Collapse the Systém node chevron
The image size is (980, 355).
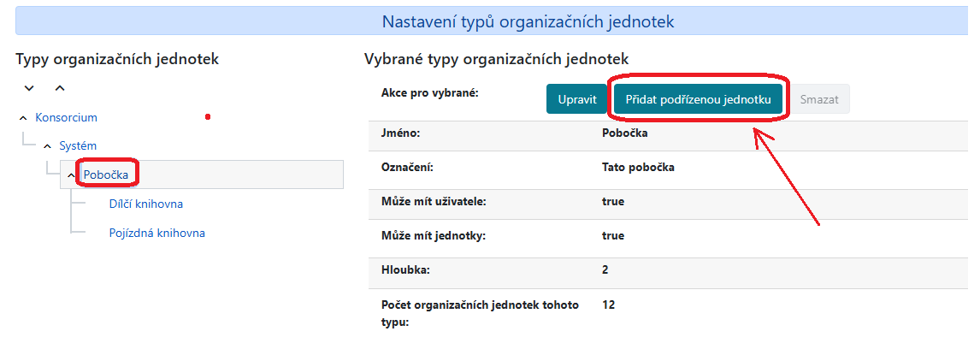47,146
